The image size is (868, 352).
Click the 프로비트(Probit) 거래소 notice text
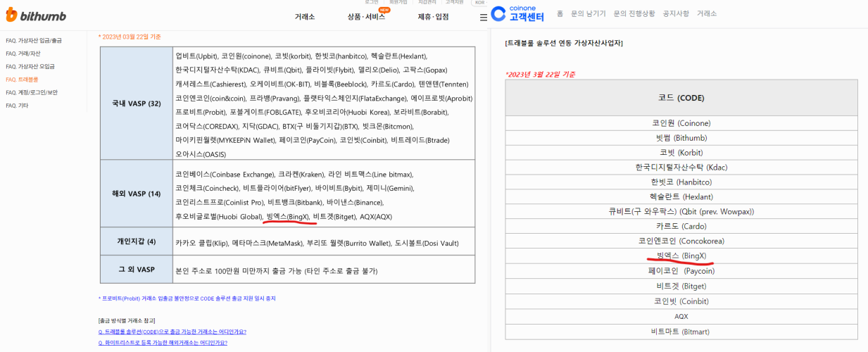pos(187,298)
